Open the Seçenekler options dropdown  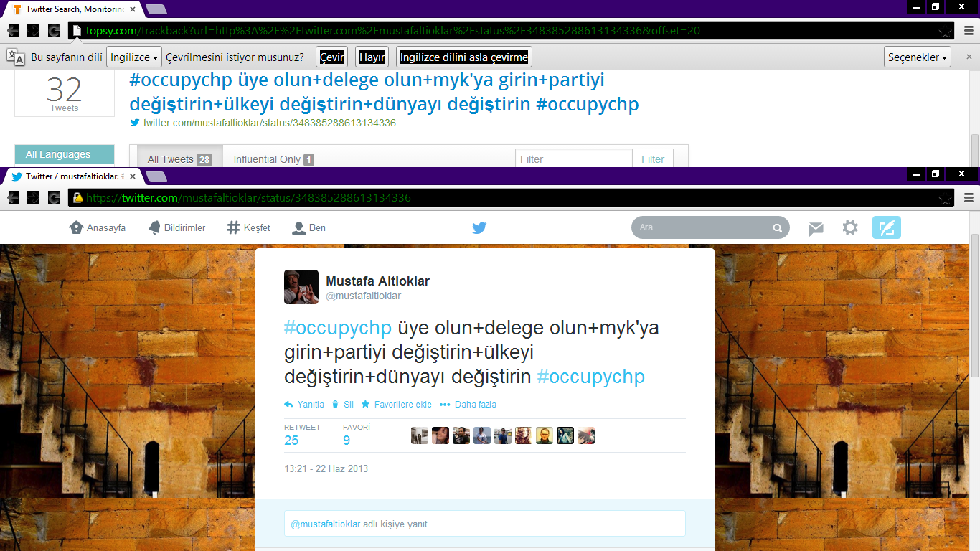click(918, 57)
